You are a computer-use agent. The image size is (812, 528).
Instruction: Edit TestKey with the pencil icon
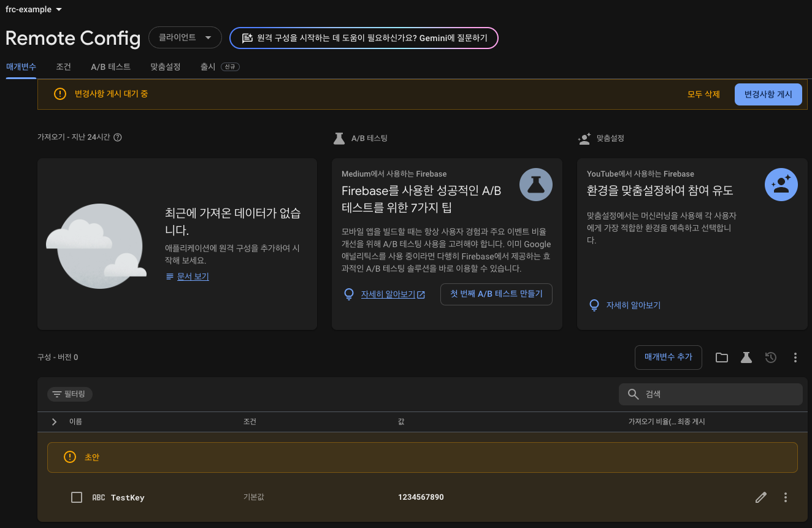[x=761, y=497]
